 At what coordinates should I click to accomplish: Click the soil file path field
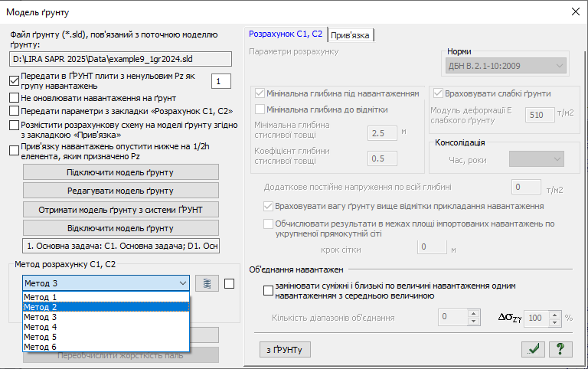(121, 58)
